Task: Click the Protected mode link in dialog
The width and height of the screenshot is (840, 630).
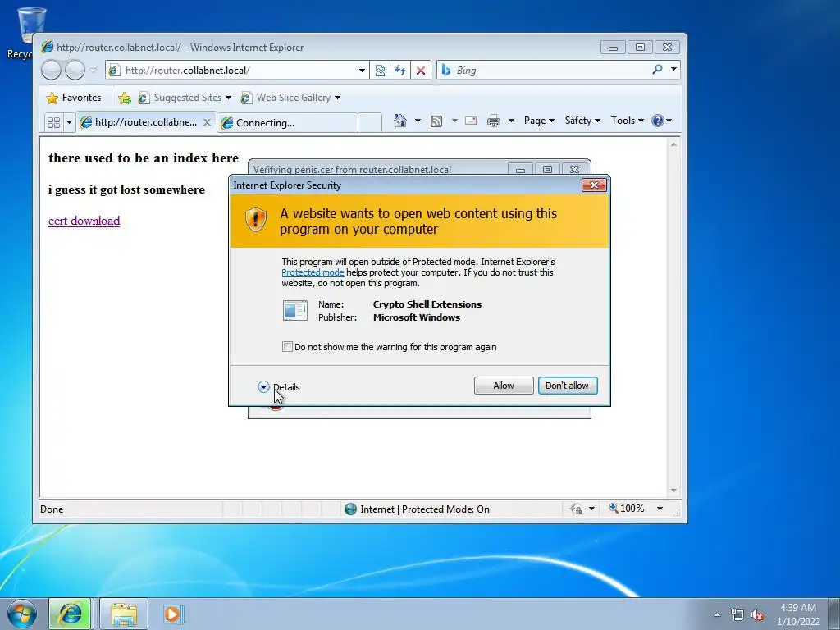Action: [313, 272]
